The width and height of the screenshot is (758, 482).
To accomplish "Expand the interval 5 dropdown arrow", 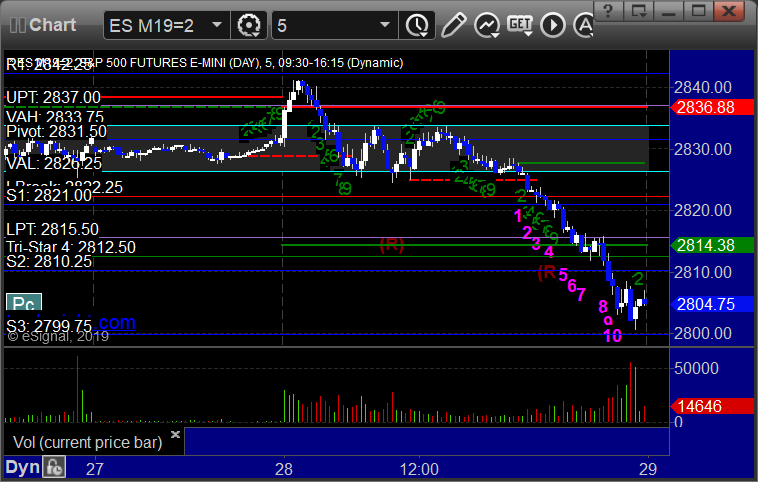I will coord(385,25).
